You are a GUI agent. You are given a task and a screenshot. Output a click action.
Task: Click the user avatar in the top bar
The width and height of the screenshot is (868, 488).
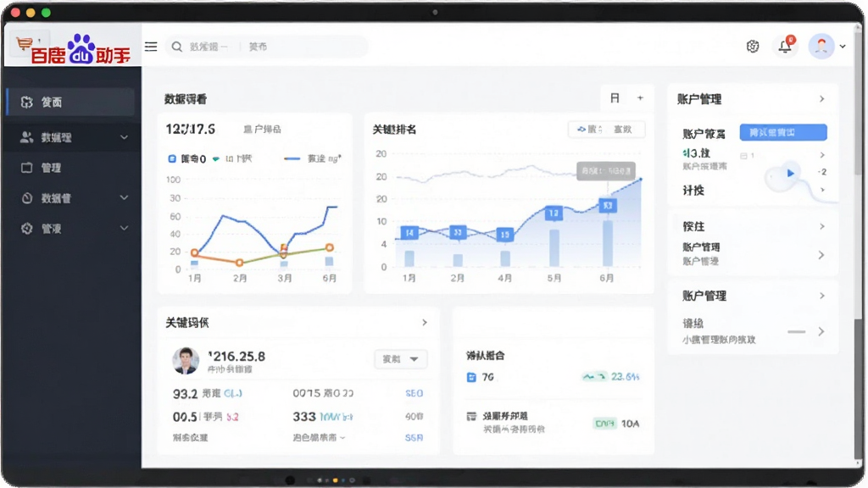(821, 47)
